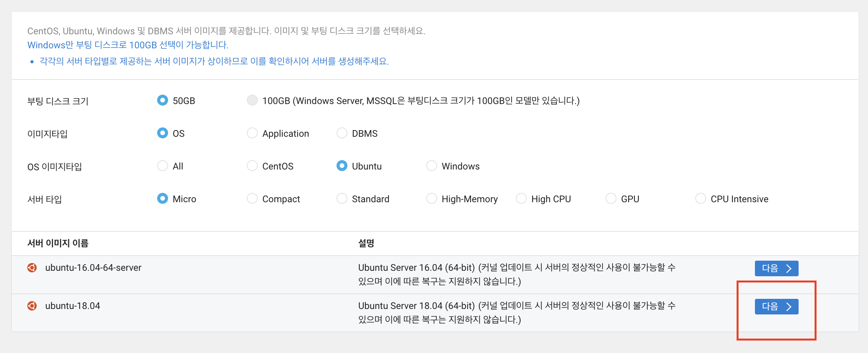This screenshot has width=868, height=353.
Task: Click the 서버 이미지 이름 column header
Action: pos(58,243)
